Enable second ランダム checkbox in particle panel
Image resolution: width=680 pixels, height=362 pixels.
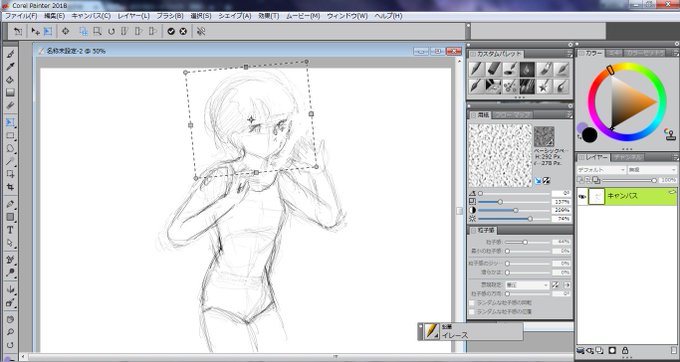pyautogui.click(x=472, y=311)
